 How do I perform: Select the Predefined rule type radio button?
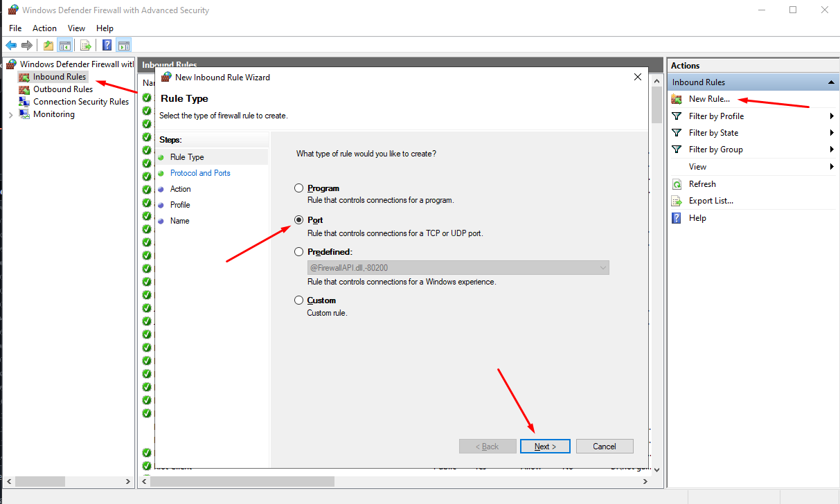[299, 252]
